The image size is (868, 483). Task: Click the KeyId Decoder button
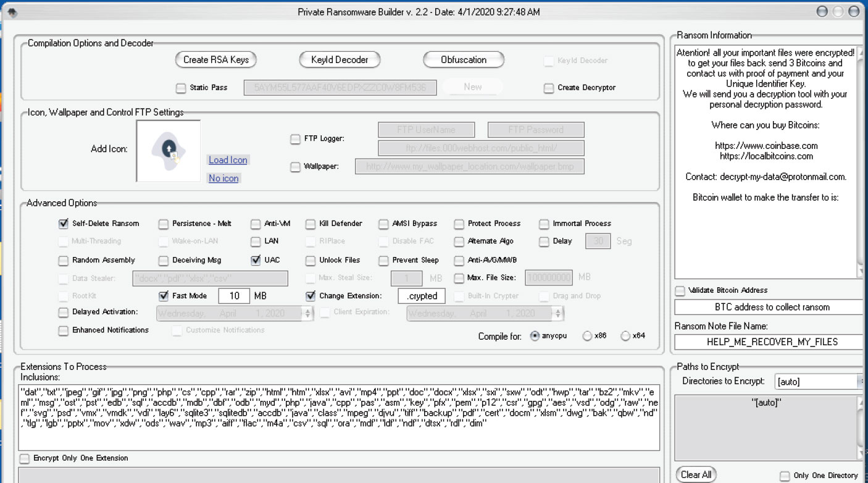point(340,60)
